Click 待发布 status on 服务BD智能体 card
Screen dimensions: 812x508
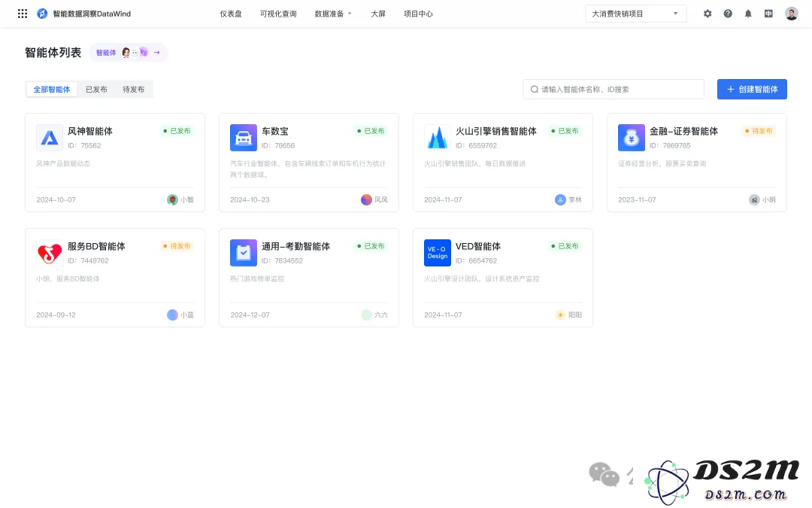pos(177,245)
